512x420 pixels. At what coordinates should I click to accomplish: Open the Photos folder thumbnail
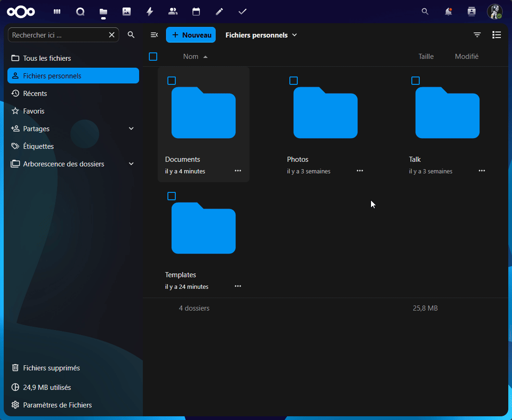click(326, 113)
